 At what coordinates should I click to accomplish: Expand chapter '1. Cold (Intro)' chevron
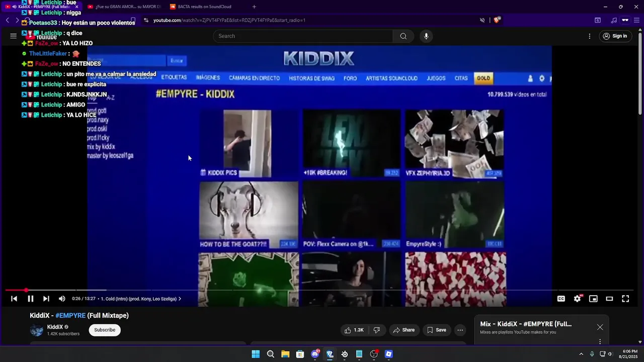[180, 299]
